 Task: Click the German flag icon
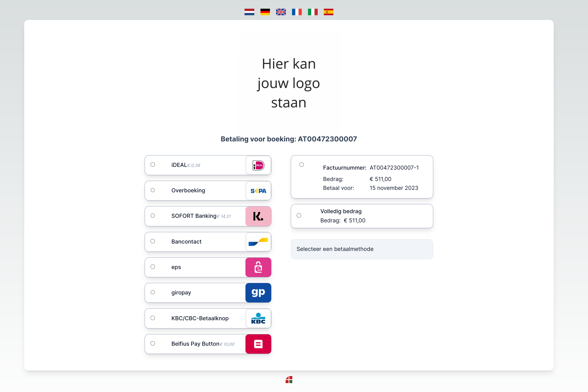265,12
